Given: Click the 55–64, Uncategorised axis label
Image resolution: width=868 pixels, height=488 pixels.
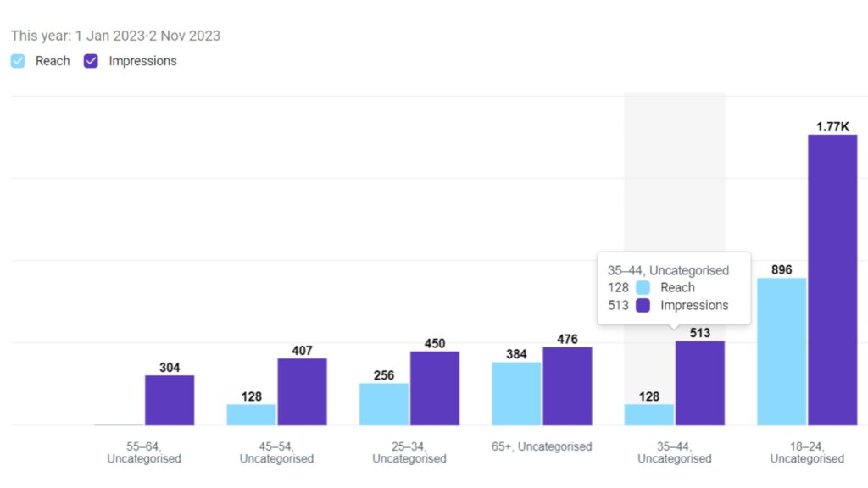Looking at the screenshot, I should (x=144, y=452).
